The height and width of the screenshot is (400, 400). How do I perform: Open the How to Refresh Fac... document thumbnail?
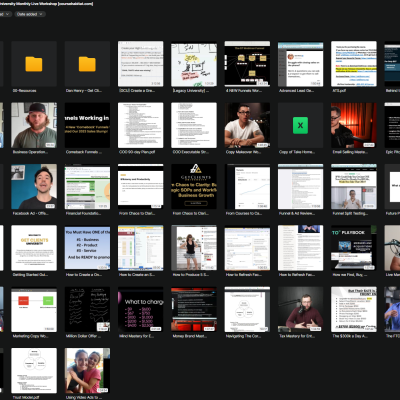301,248
